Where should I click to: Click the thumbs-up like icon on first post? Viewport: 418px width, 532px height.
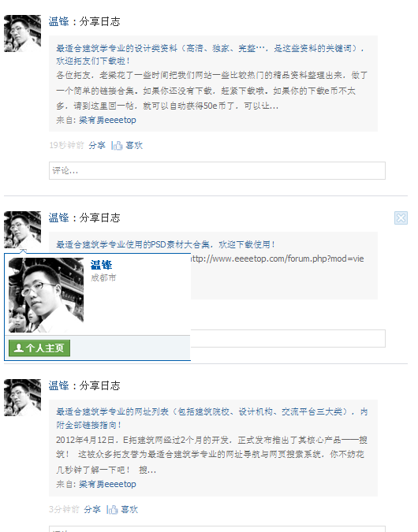[x=118, y=146]
